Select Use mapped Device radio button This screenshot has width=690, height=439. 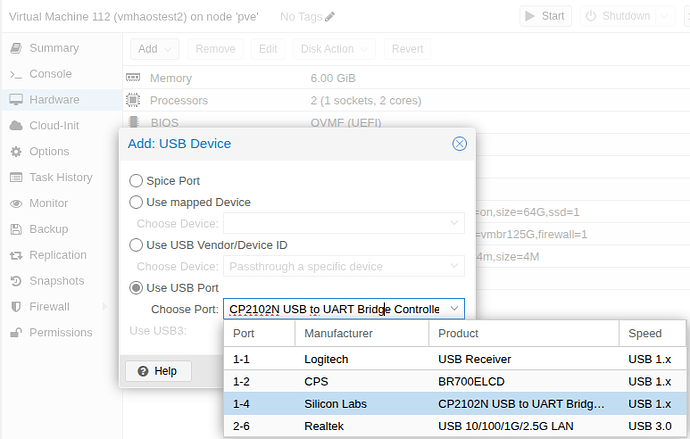[137, 202]
